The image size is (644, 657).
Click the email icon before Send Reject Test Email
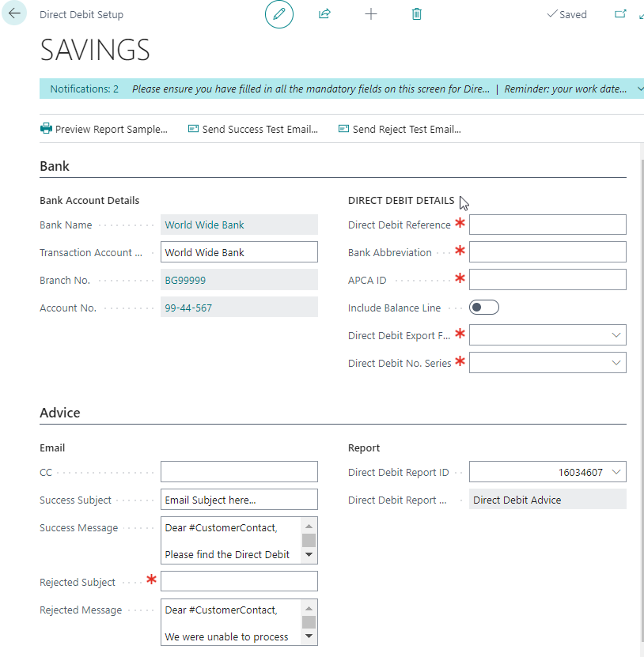[343, 128]
